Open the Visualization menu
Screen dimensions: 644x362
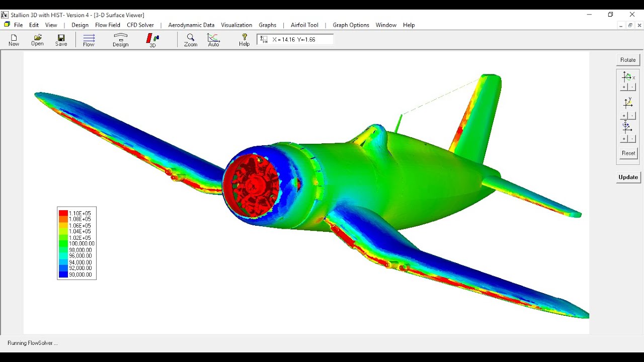[x=236, y=25]
